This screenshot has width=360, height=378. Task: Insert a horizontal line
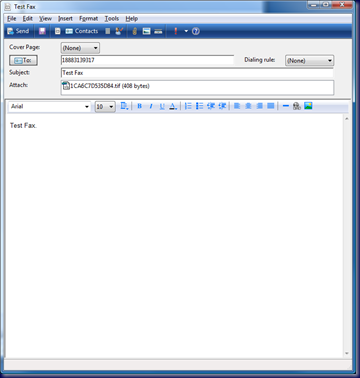(286, 106)
